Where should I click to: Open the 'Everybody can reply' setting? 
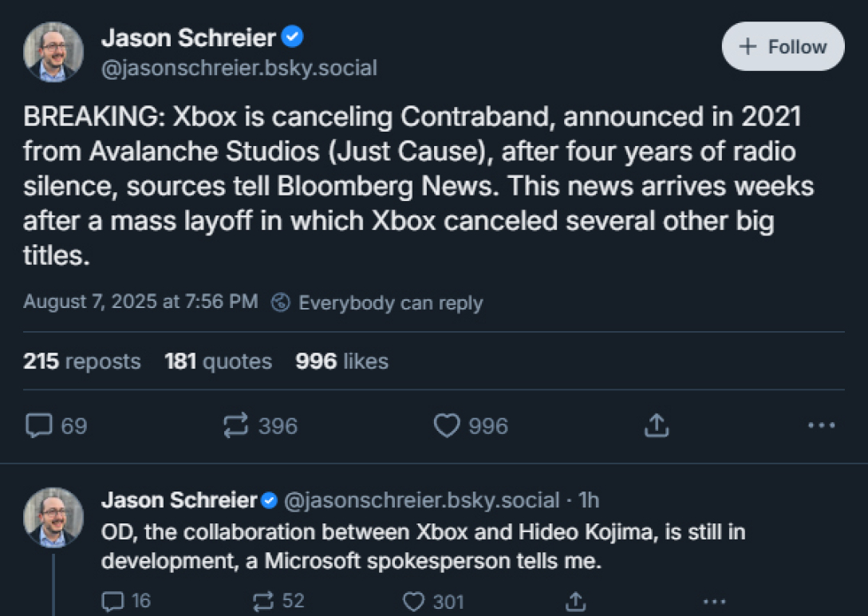pyautogui.click(x=378, y=302)
